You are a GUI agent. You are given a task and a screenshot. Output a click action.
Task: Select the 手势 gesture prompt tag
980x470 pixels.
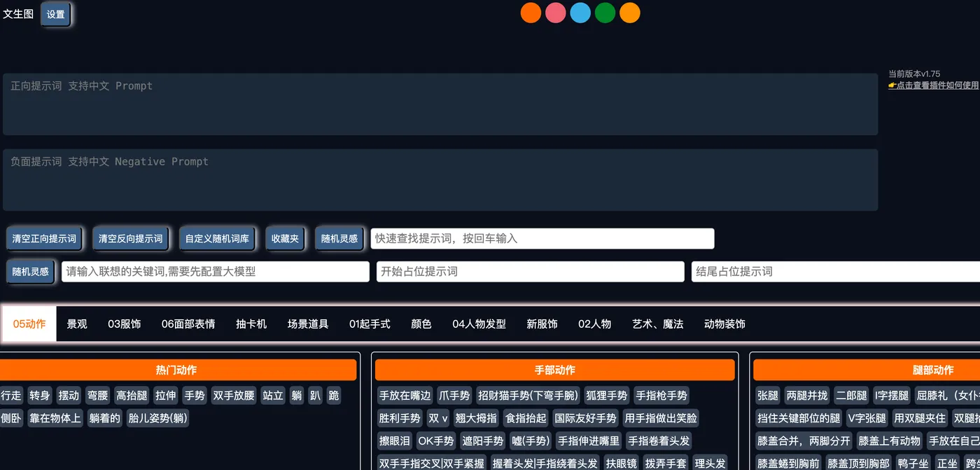tap(194, 395)
